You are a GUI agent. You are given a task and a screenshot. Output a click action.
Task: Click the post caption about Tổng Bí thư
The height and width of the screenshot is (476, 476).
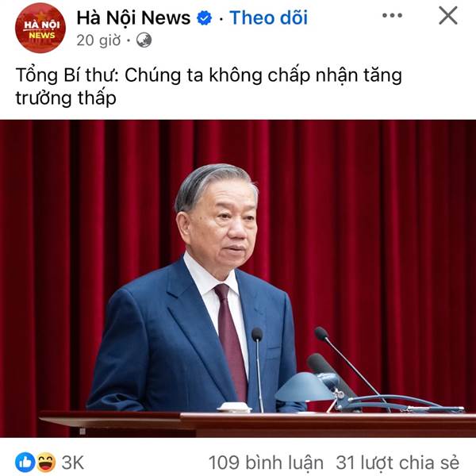coord(209,86)
